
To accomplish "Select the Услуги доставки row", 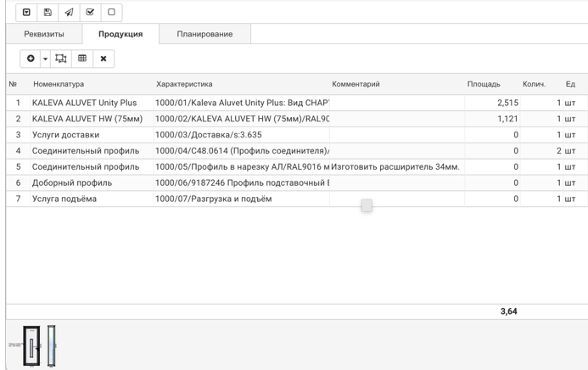I will pos(65,135).
